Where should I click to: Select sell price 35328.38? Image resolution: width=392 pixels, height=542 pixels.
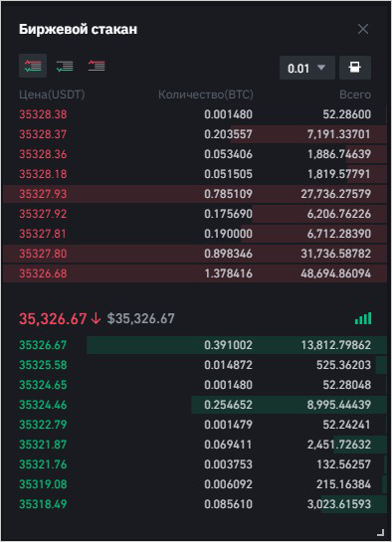tap(43, 114)
